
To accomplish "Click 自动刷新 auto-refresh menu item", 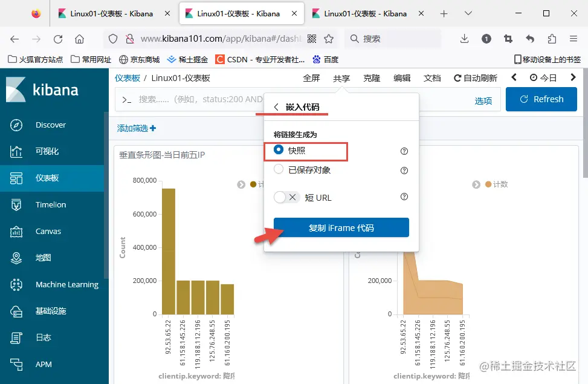I will [x=476, y=78].
